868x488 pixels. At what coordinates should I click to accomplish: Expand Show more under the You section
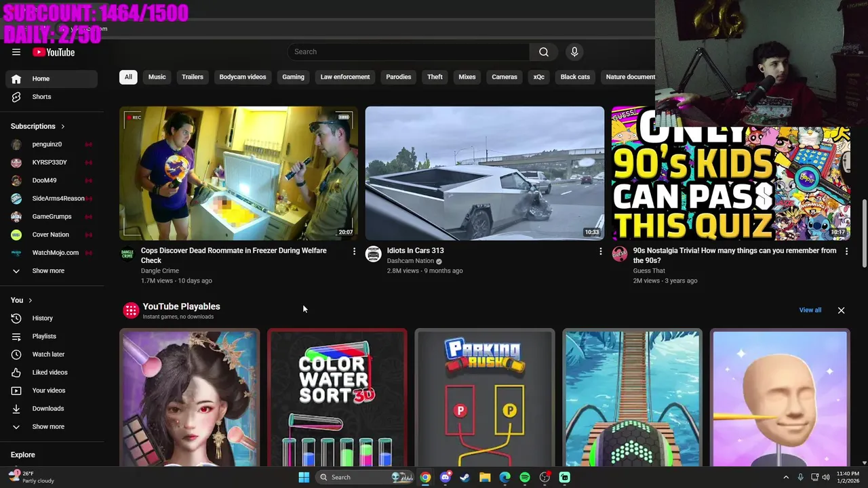pos(52,427)
